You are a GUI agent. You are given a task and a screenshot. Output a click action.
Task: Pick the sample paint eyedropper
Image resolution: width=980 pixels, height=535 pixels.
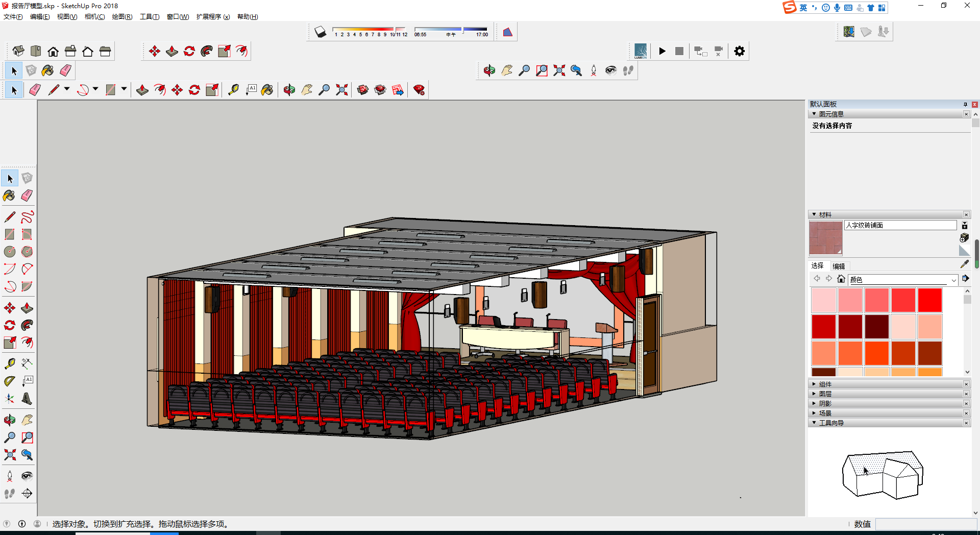964,264
